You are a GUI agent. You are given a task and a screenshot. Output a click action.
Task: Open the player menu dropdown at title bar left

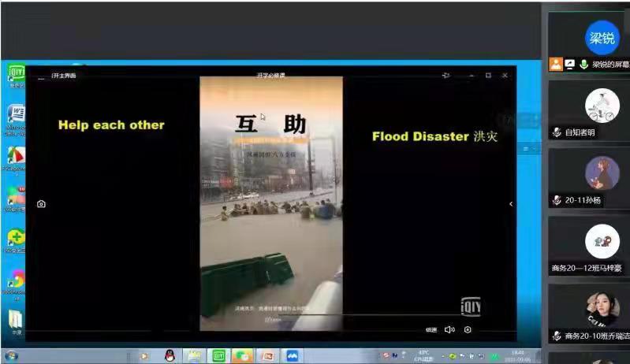click(41, 76)
